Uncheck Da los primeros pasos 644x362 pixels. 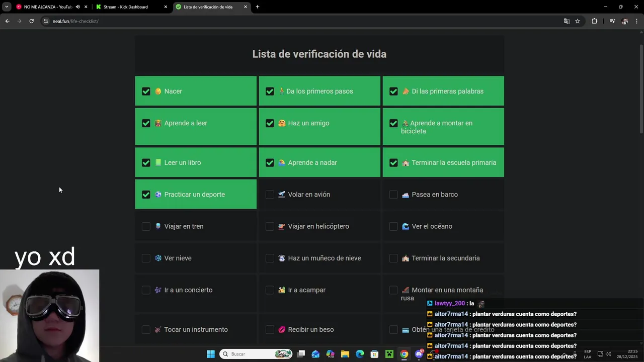[270, 91]
